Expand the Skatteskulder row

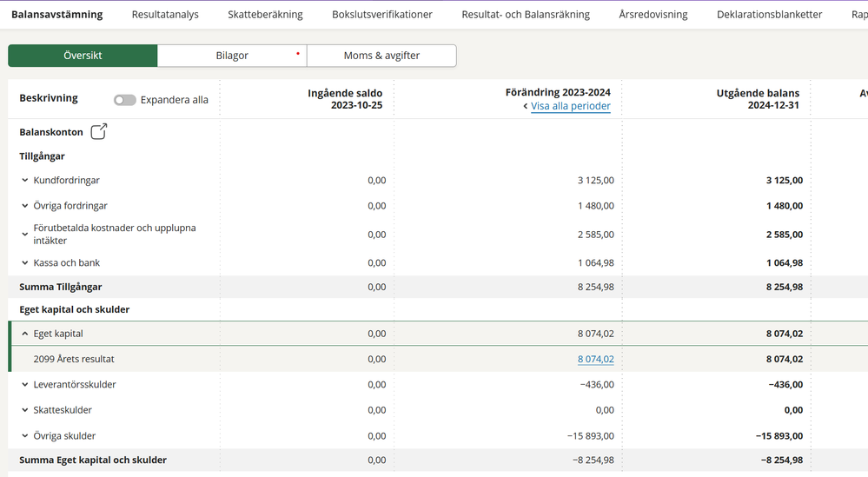25,410
